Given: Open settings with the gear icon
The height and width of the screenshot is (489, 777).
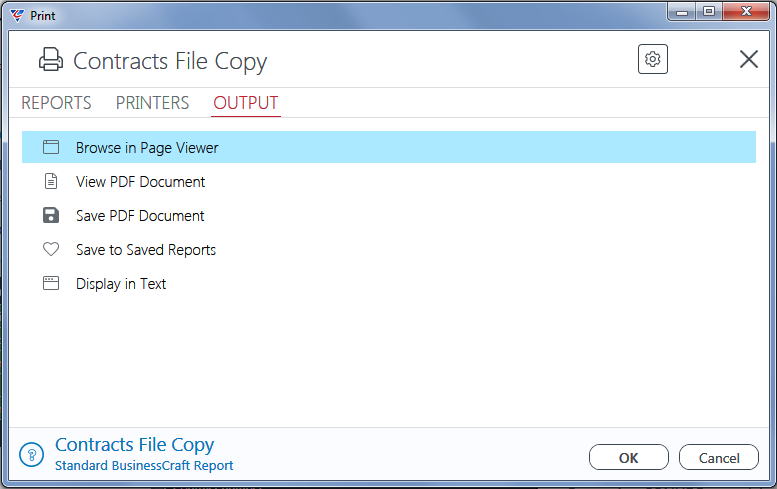Looking at the screenshot, I should (x=652, y=59).
